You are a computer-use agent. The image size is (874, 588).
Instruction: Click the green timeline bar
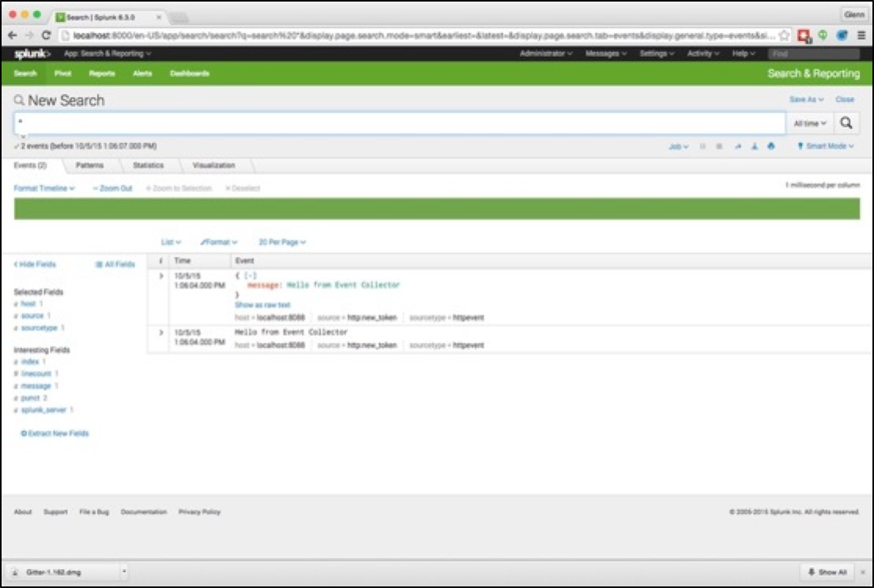[x=436, y=209]
